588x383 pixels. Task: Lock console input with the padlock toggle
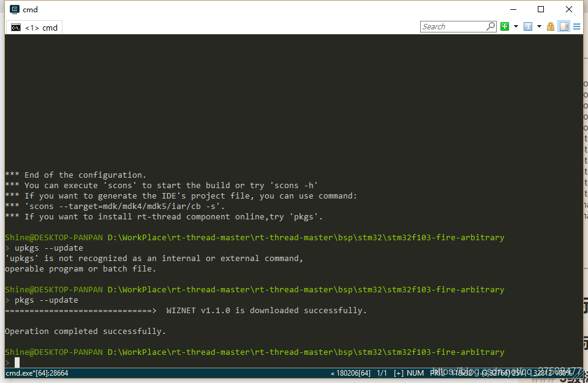551,26
